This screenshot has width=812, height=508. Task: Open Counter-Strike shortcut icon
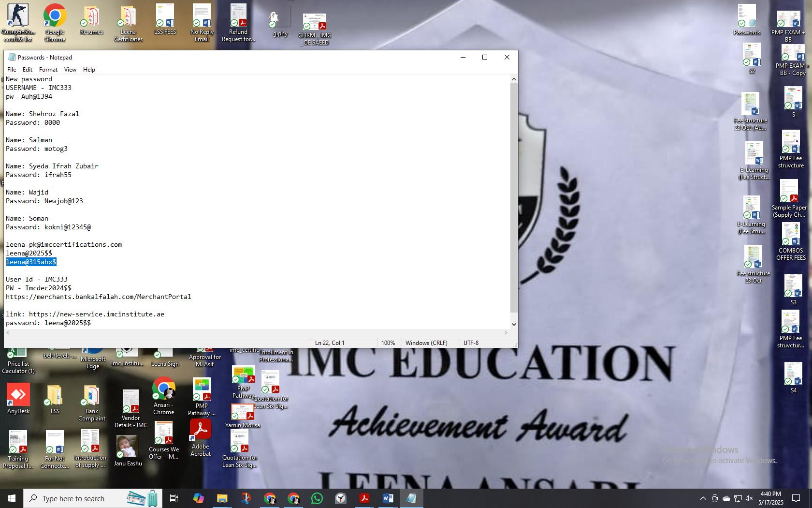coord(18,23)
